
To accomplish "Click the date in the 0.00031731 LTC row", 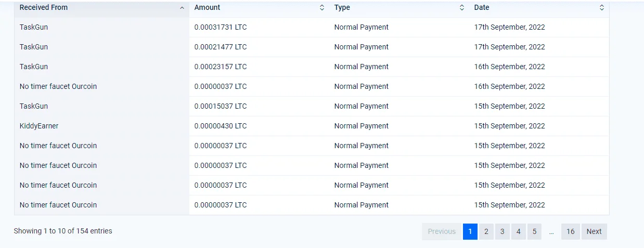I will [510, 27].
